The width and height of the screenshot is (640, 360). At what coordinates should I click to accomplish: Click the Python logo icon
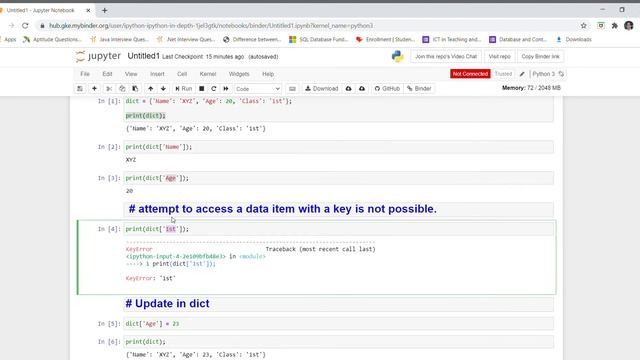coord(397,56)
